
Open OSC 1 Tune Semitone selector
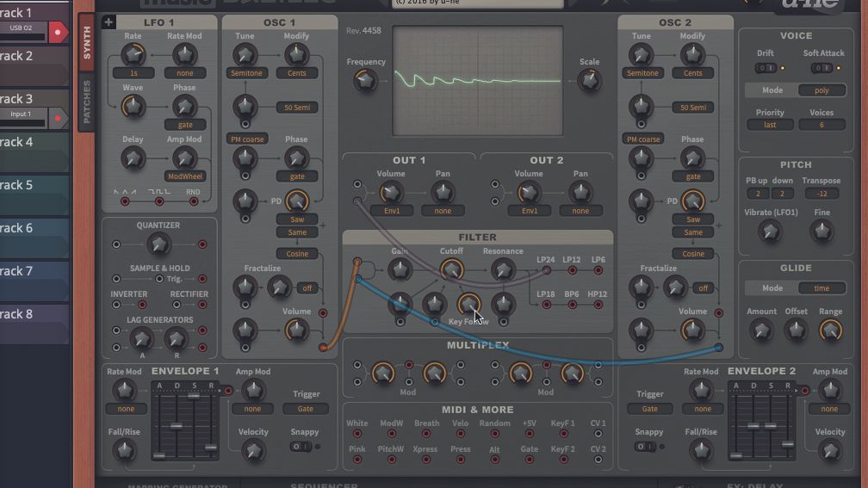[x=246, y=73]
